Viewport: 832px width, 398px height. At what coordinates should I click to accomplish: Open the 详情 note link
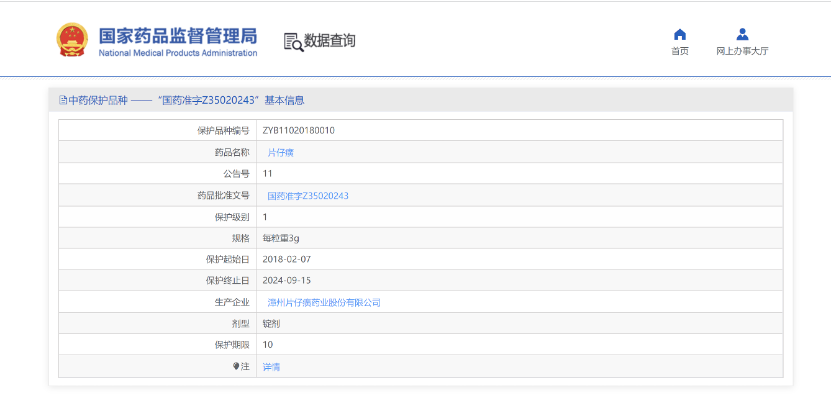271,367
